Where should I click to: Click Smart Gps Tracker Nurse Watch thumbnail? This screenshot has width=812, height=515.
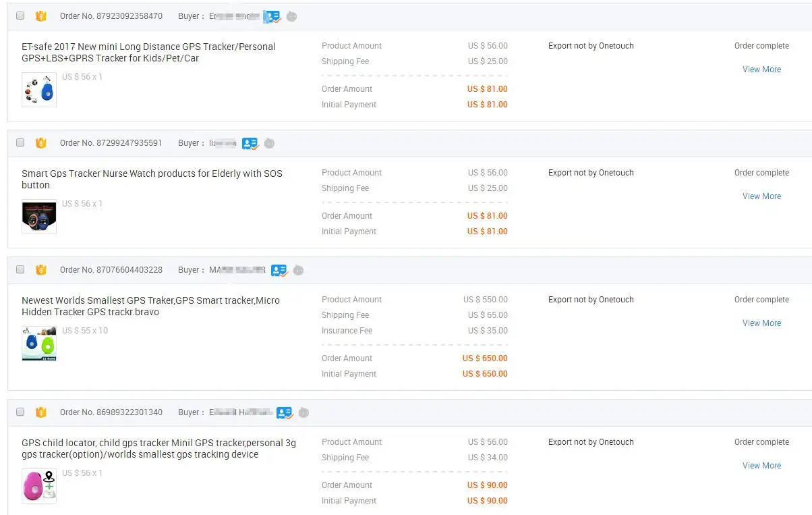pyautogui.click(x=39, y=217)
